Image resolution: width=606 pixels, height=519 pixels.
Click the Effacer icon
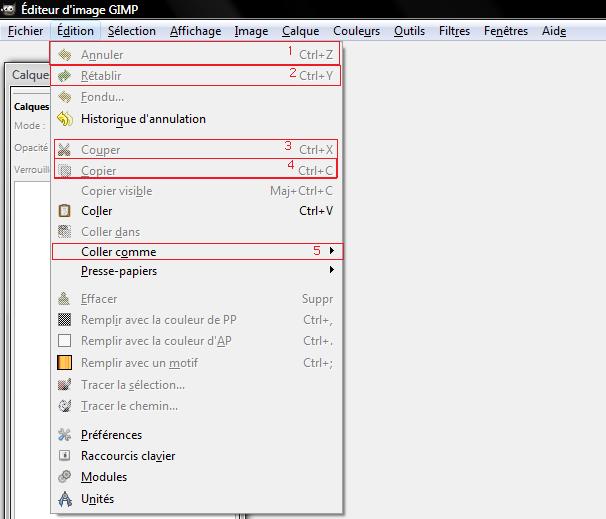64,299
